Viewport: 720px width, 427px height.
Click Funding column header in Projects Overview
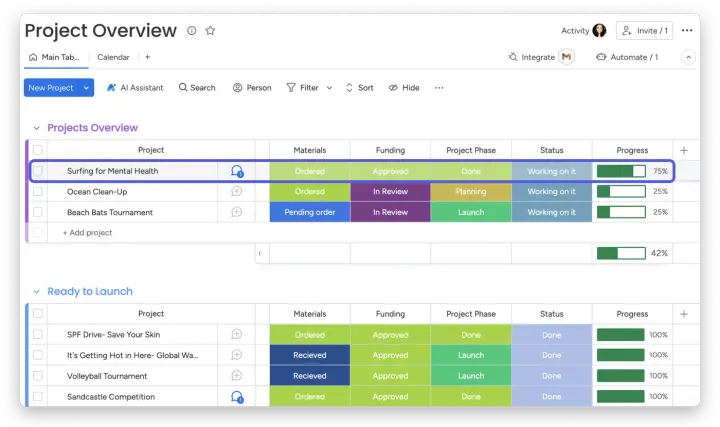coord(390,150)
